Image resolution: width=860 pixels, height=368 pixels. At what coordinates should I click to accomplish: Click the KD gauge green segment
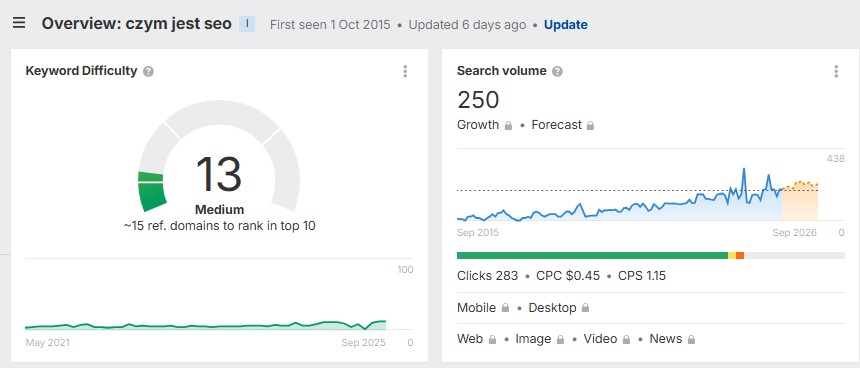click(x=151, y=192)
